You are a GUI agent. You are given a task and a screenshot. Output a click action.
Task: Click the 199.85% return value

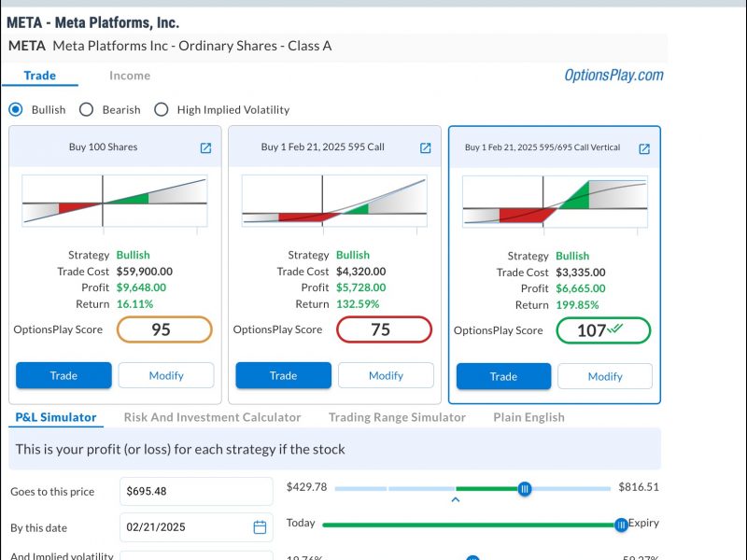coord(577,305)
